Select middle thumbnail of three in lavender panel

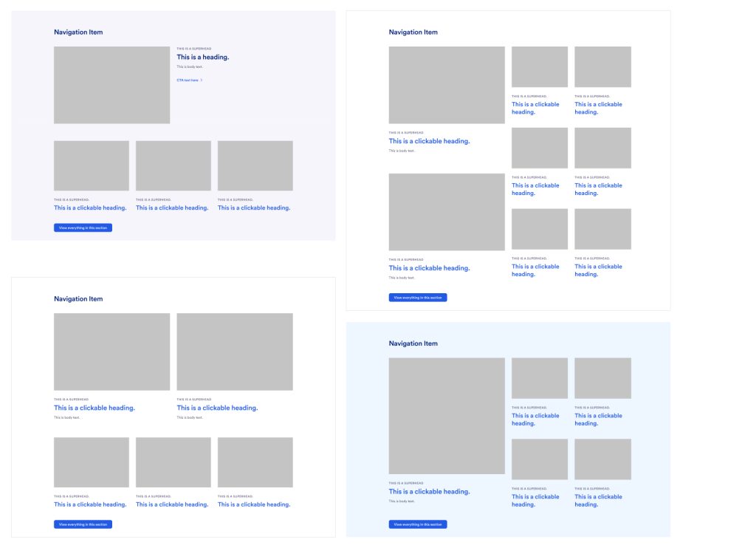point(173,166)
